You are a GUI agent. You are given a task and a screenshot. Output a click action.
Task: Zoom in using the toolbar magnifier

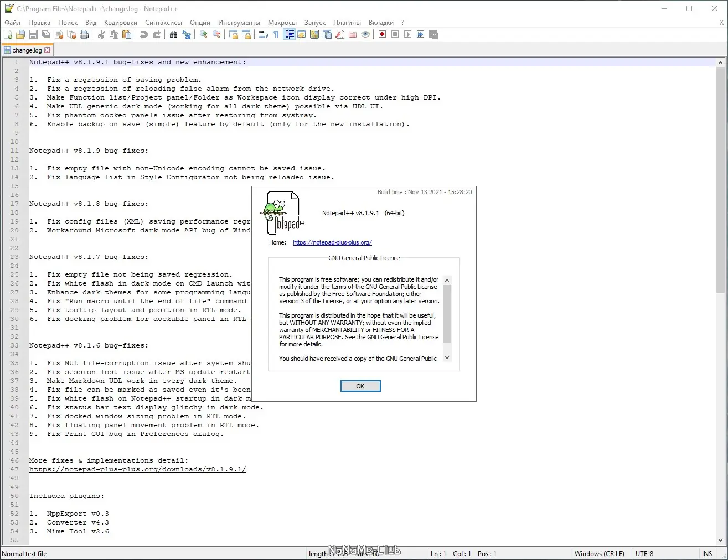point(204,34)
